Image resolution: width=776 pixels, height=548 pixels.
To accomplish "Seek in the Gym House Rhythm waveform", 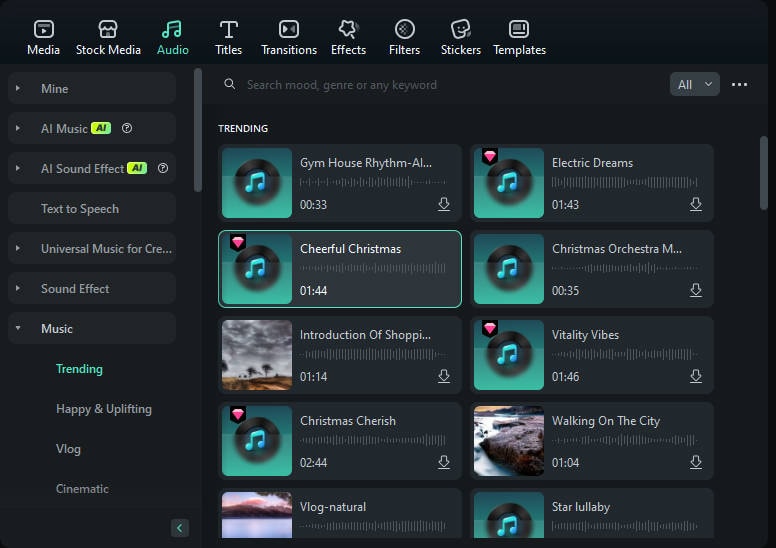I will click(x=373, y=182).
